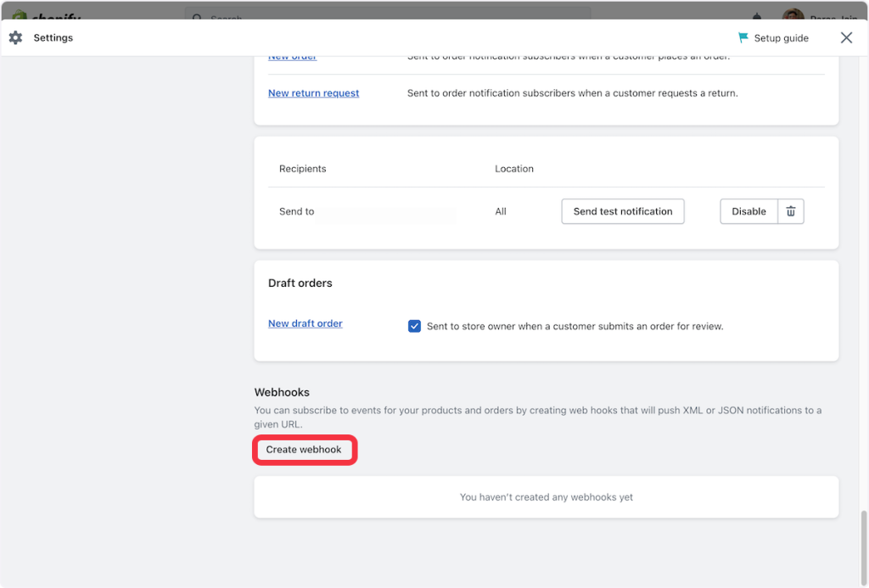
Task: Click the page's vertical scrollbar thumb
Action: coord(864,547)
